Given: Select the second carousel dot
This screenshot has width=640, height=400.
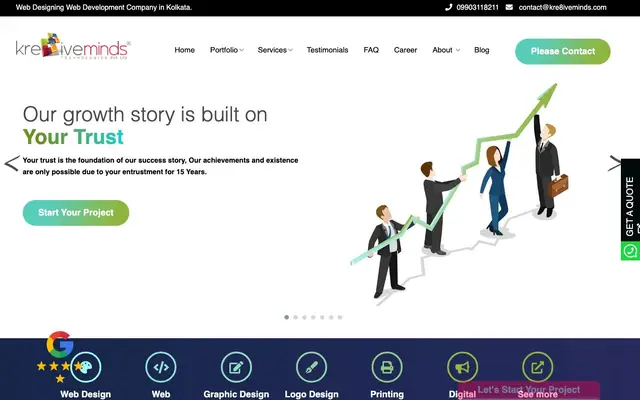Looking at the screenshot, I should click(x=296, y=317).
